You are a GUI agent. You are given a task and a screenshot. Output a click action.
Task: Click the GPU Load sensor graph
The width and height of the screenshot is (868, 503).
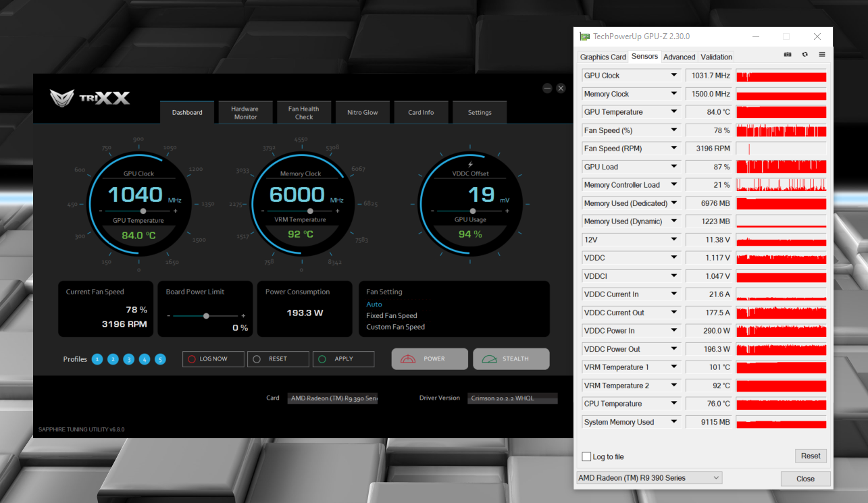[781, 167]
